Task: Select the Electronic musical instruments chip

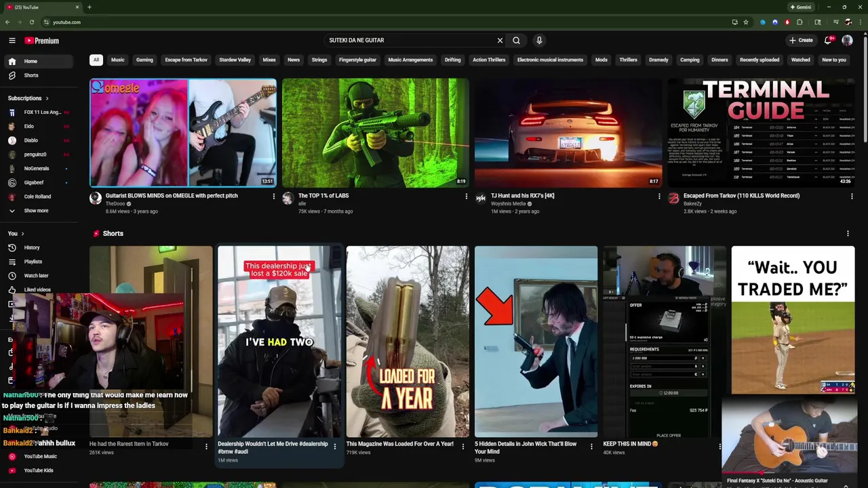Action: click(x=550, y=60)
